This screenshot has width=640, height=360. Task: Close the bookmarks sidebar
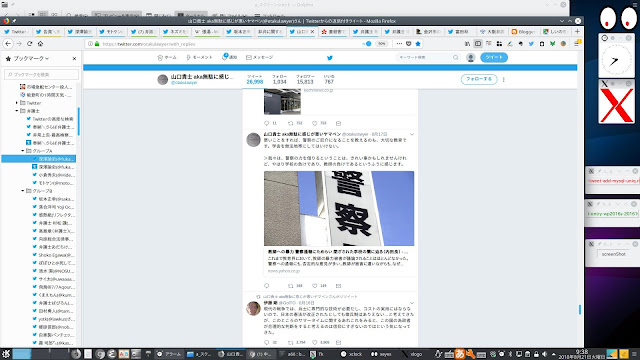pyautogui.click(x=74, y=59)
